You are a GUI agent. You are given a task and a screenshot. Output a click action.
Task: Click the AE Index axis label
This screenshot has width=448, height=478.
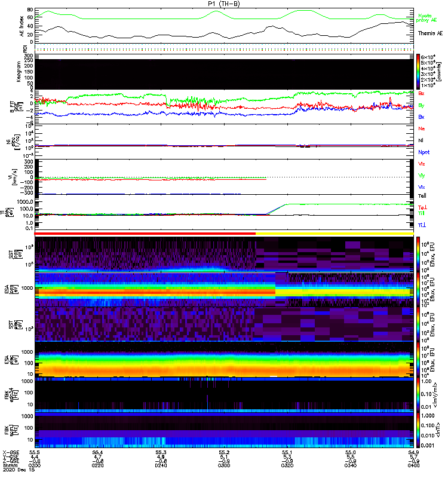pyautogui.click(x=22, y=26)
